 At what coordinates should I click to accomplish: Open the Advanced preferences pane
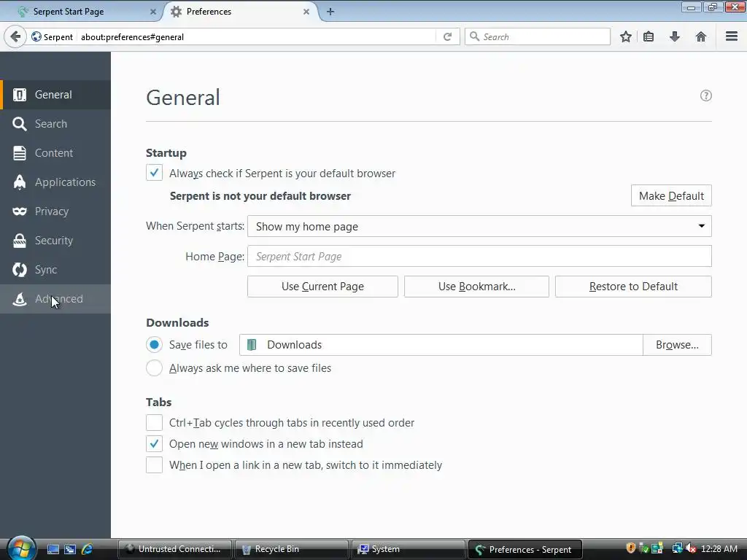click(55, 298)
